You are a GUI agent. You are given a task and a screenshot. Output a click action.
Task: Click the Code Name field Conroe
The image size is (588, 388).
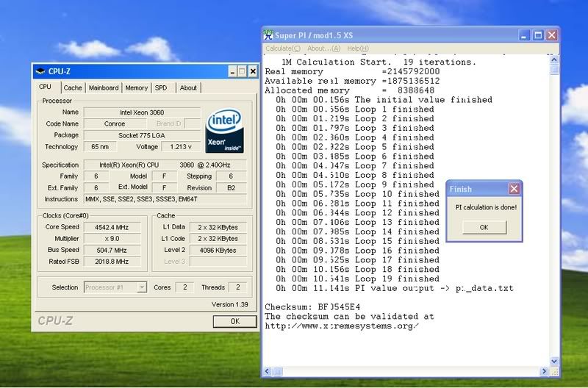pos(115,123)
